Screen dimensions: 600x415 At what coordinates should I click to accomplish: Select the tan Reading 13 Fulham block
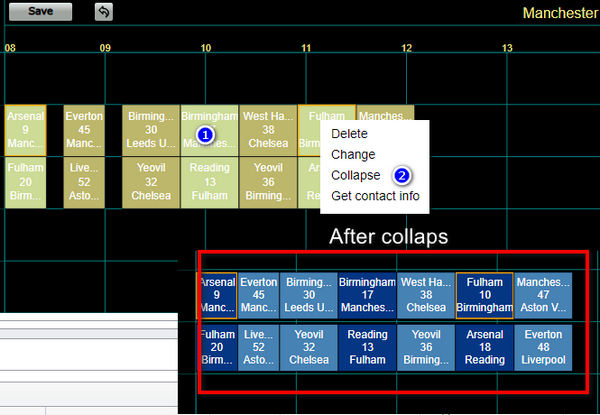coord(210,182)
